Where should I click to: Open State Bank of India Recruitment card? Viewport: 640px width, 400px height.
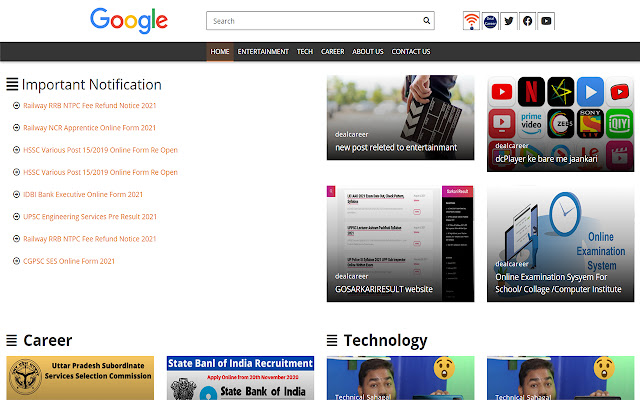(x=240, y=378)
